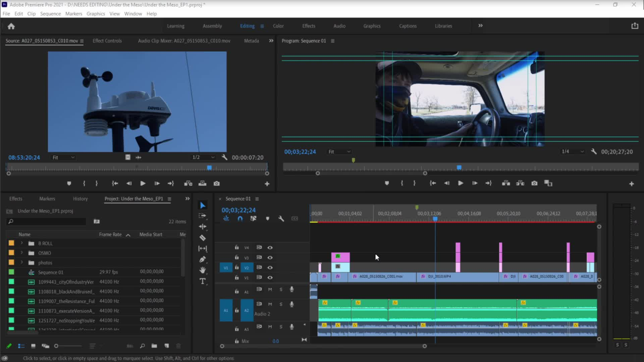Step forward one frame in Program monitor
The height and width of the screenshot is (362, 644).
(x=475, y=183)
